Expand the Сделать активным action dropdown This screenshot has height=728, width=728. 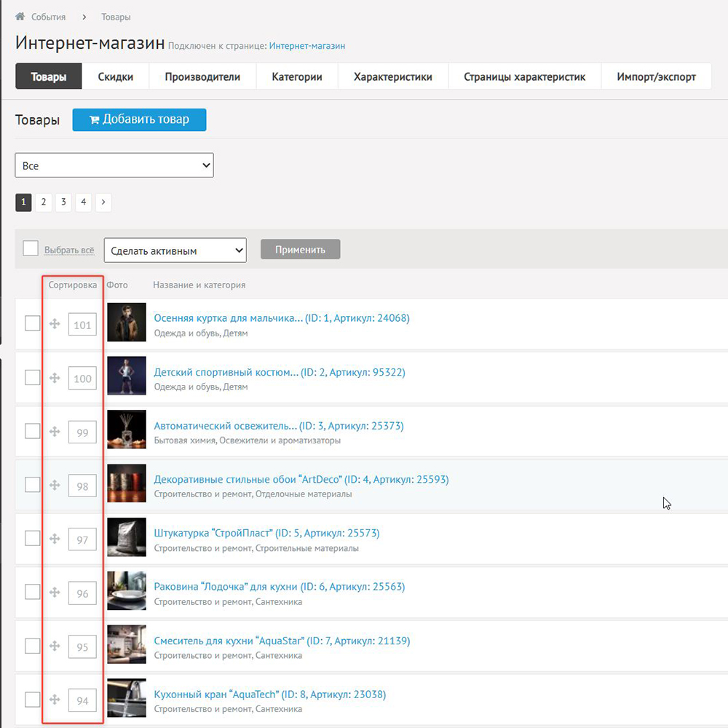tap(175, 250)
